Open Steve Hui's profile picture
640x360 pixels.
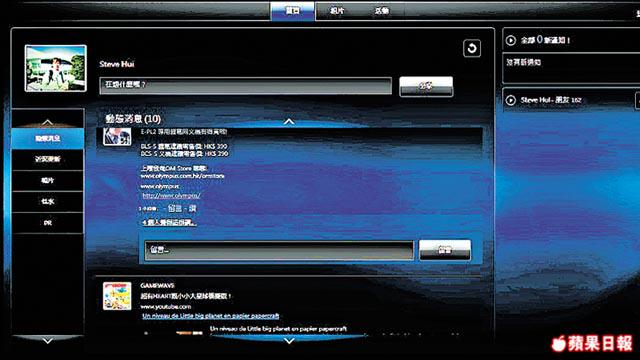click(x=56, y=68)
